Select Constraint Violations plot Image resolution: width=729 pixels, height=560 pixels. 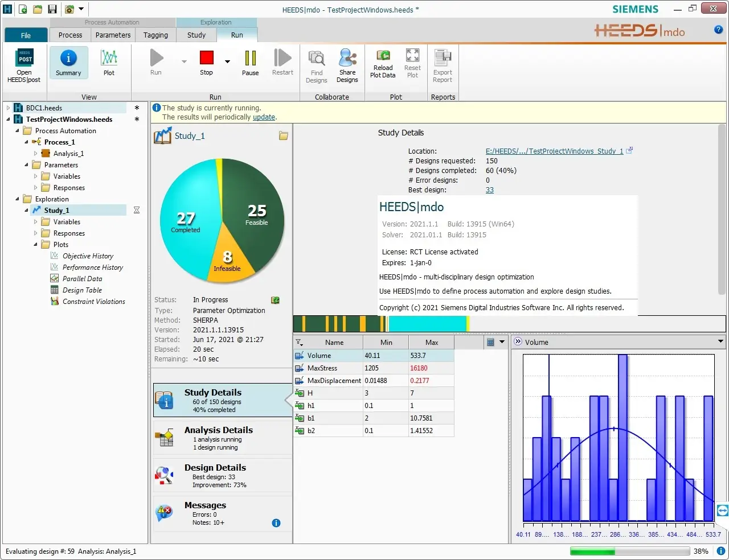point(94,302)
